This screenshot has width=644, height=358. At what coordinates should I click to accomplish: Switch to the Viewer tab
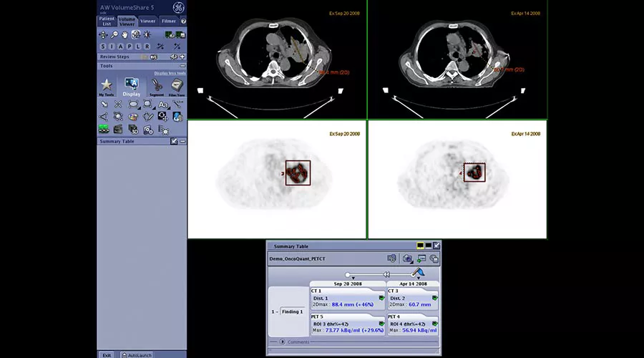point(147,21)
